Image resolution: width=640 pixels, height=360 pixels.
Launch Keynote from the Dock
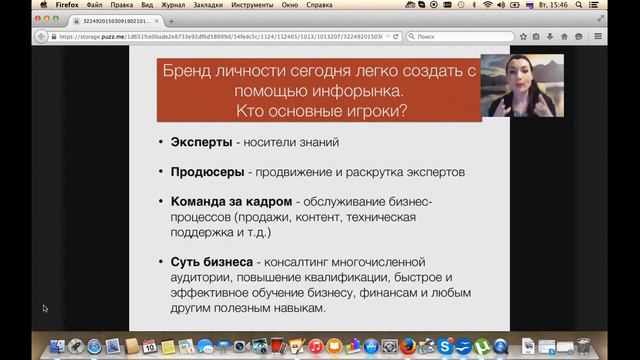(223, 347)
